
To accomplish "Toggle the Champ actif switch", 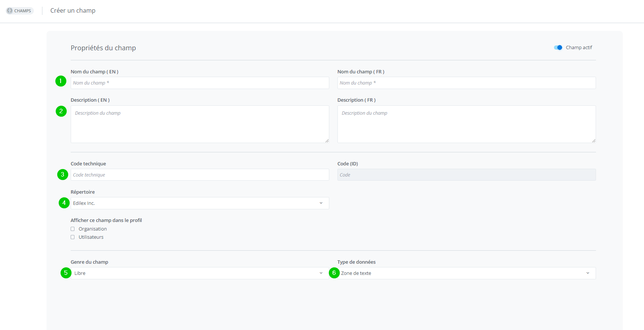I will 558,48.
